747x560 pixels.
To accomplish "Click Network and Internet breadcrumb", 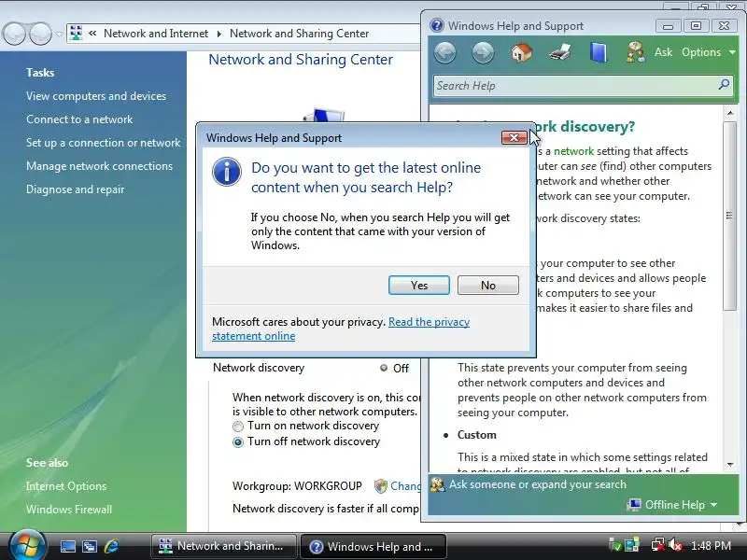I will tap(156, 34).
